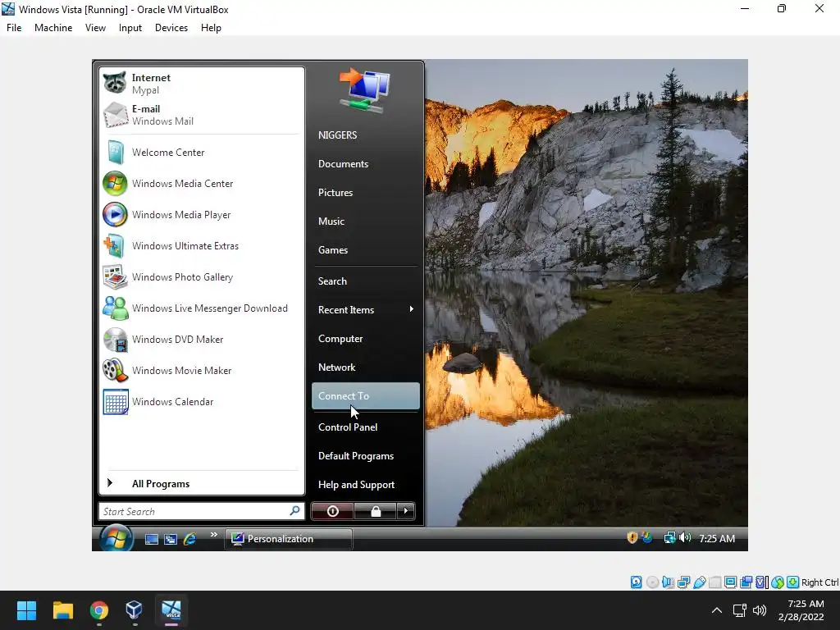
Task: Expand Quick Launch overflow chevrons
Action: point(214,534)
